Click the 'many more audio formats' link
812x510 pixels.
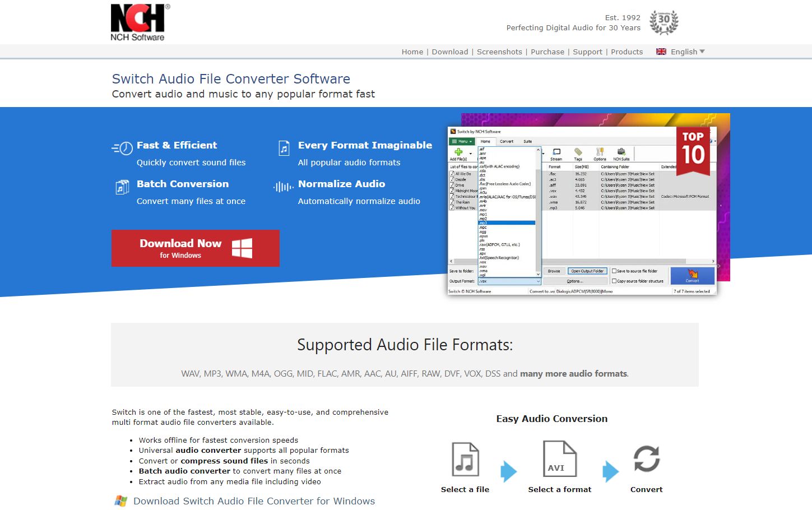(x=574, y=374)
